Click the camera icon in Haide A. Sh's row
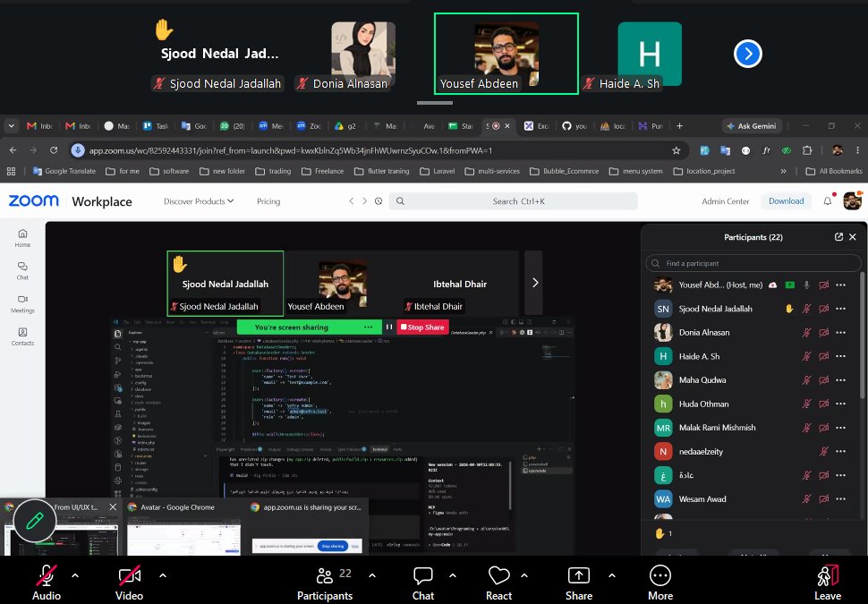This screenshot has height=604, width=868. point(824,356)
